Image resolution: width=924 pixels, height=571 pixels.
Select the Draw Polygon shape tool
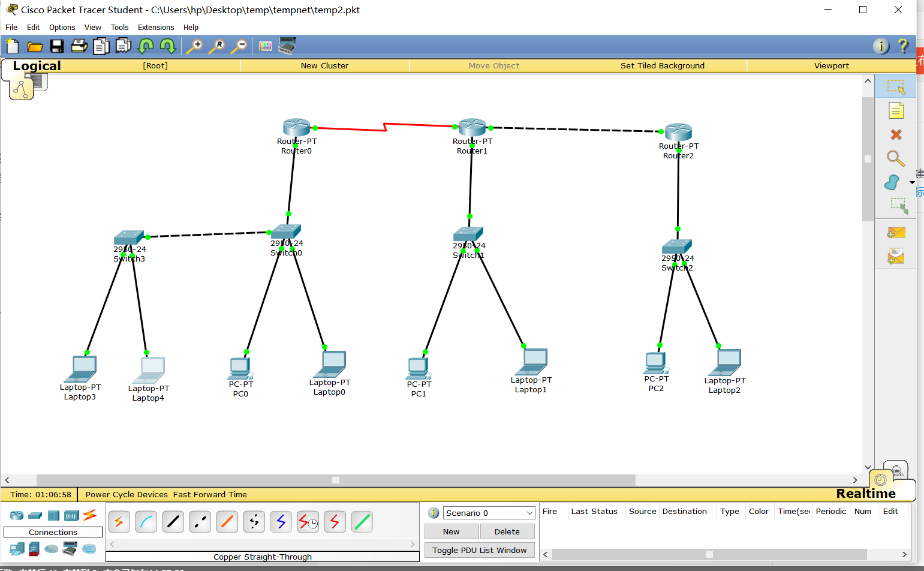892,182
